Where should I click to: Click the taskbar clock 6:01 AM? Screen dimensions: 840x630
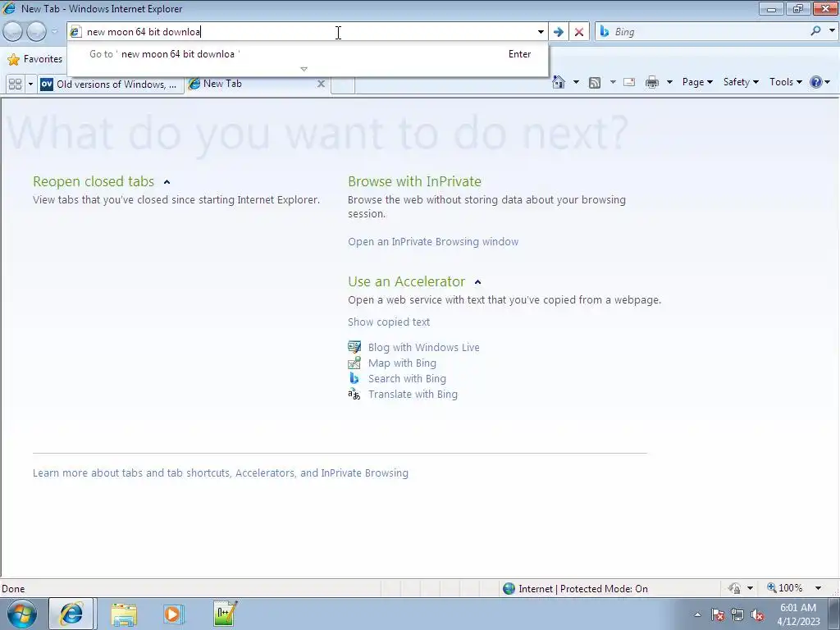point(798,608)
